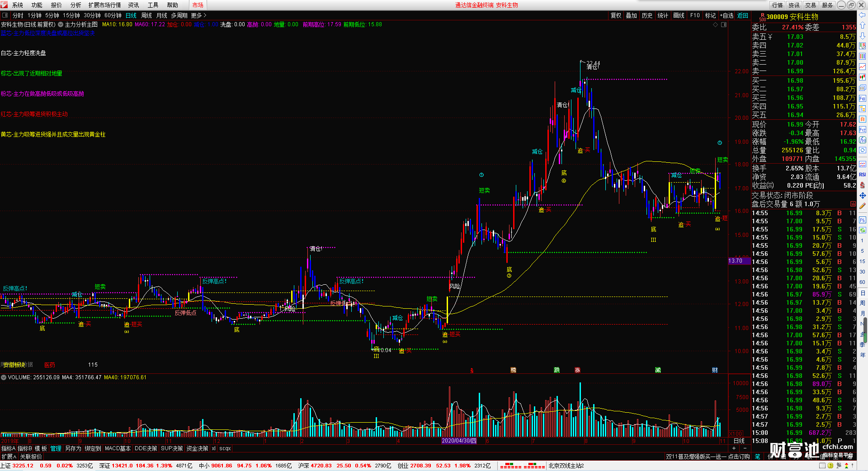Switch to 5分钟 period
This screenshot has width=868, height=471.
click(x=52, y=15)
